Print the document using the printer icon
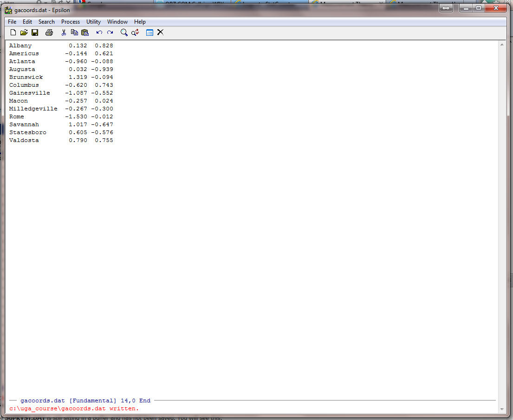 (x=49, y=32)
